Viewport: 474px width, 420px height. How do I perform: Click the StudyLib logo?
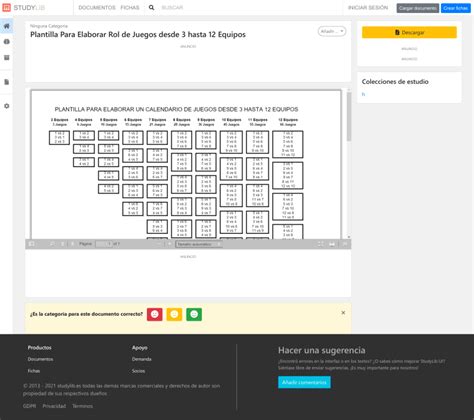pos(23,8)
